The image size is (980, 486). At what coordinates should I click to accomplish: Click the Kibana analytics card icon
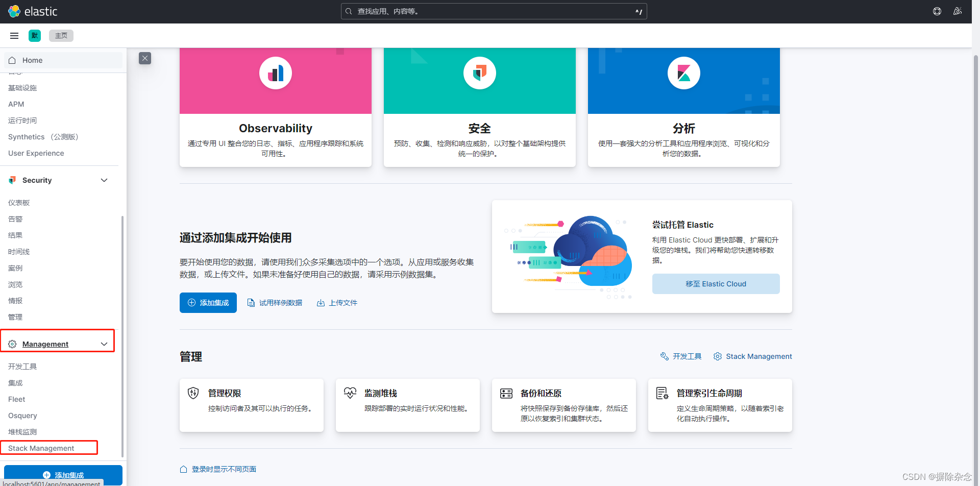[x=684, y=73]
